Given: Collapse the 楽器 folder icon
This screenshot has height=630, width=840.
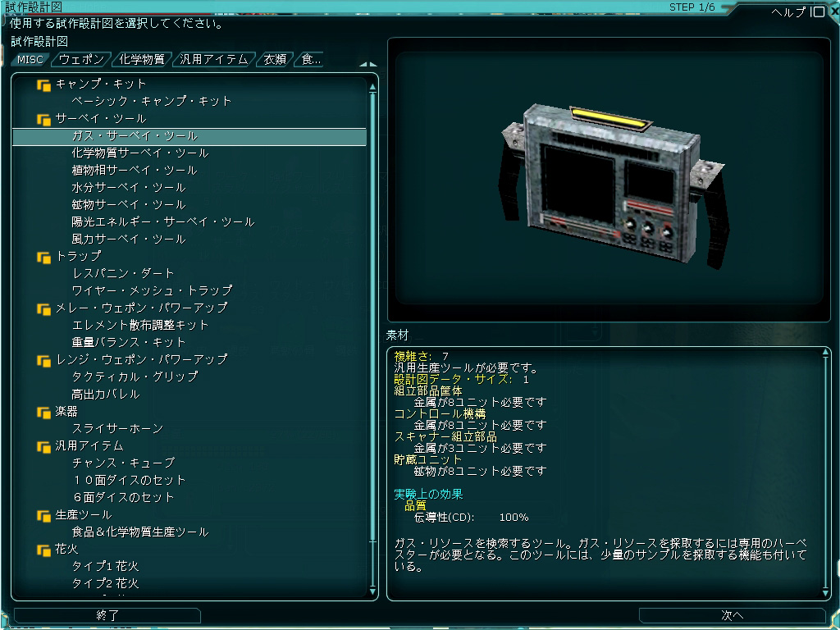Looking at the screenshot, I should pos(43,412).
